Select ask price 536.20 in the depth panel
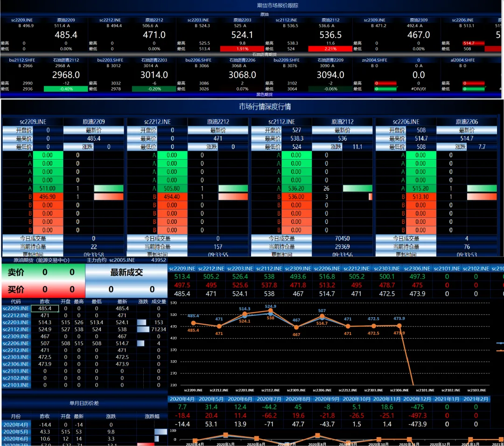 296,188
